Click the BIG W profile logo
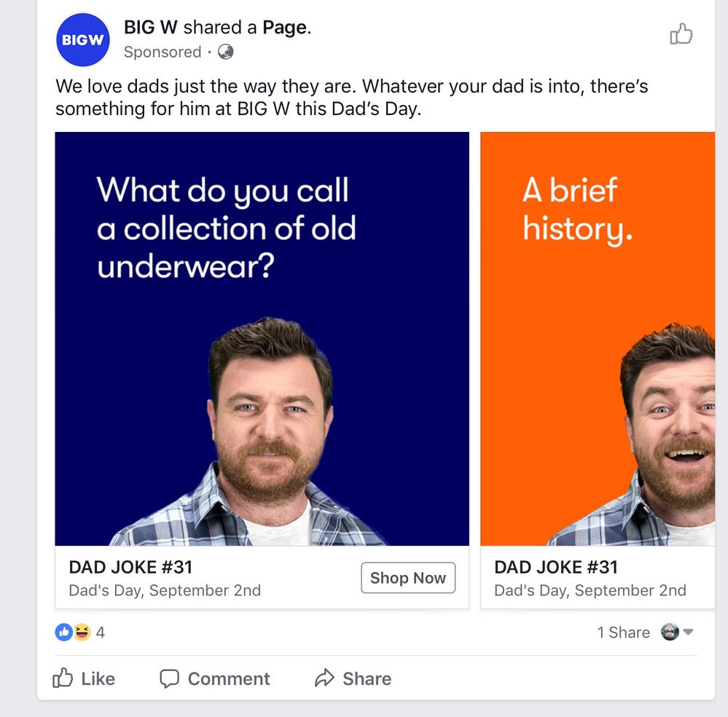728x717 pixels. (82, 41)
